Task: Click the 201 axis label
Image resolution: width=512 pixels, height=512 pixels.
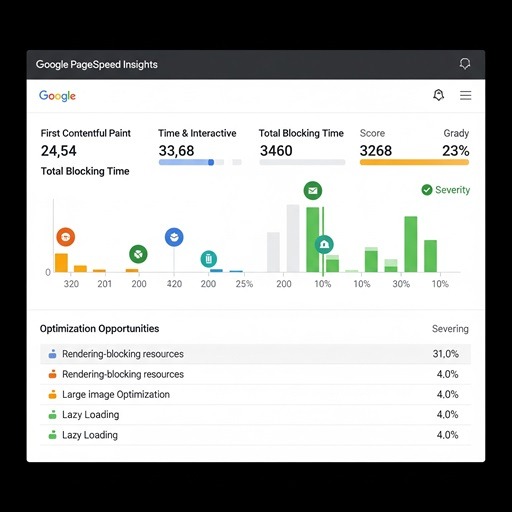Action: click(104, 284)
